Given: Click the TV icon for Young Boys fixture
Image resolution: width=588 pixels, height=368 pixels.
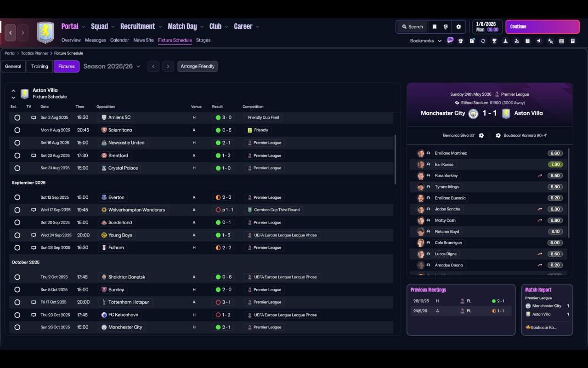Looking at the screenshot, I should 34,236.
